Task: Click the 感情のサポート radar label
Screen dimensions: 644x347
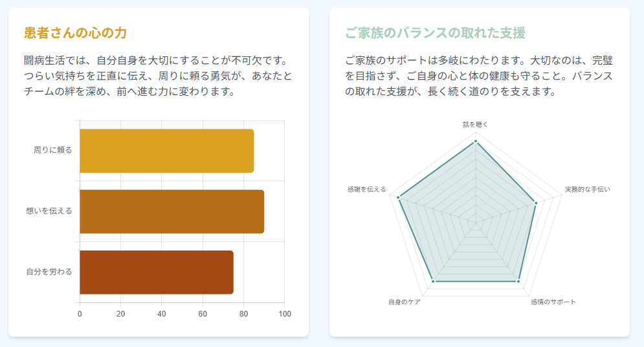Action: 553,302
